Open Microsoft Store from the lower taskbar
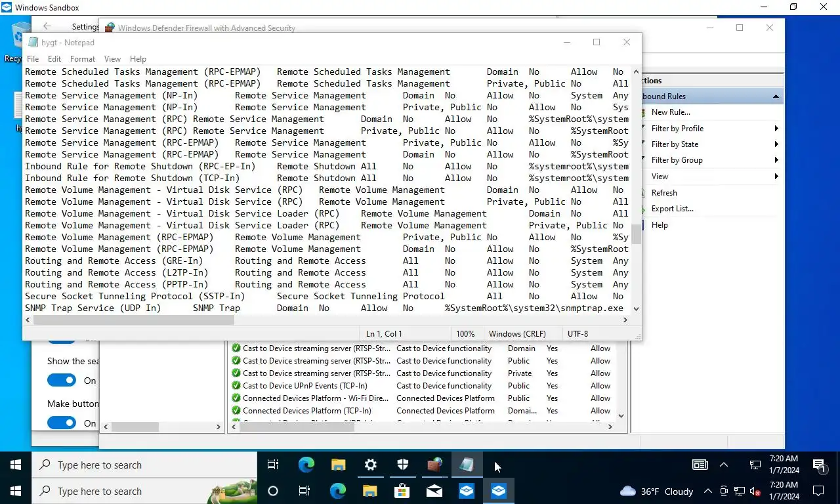The height and width of the screenshot is (504, 840). pyautogui.click(x=402, y=491)
